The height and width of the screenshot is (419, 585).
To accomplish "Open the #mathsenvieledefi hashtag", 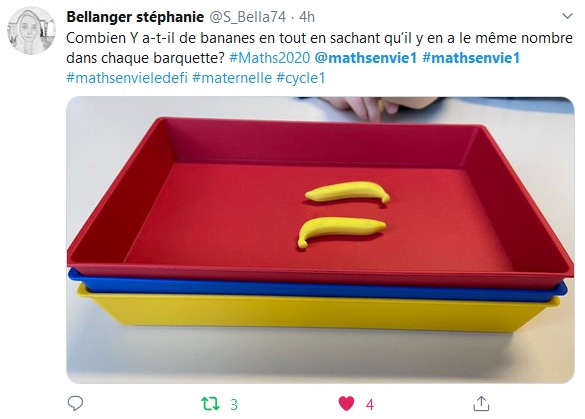I will (127, 78).
